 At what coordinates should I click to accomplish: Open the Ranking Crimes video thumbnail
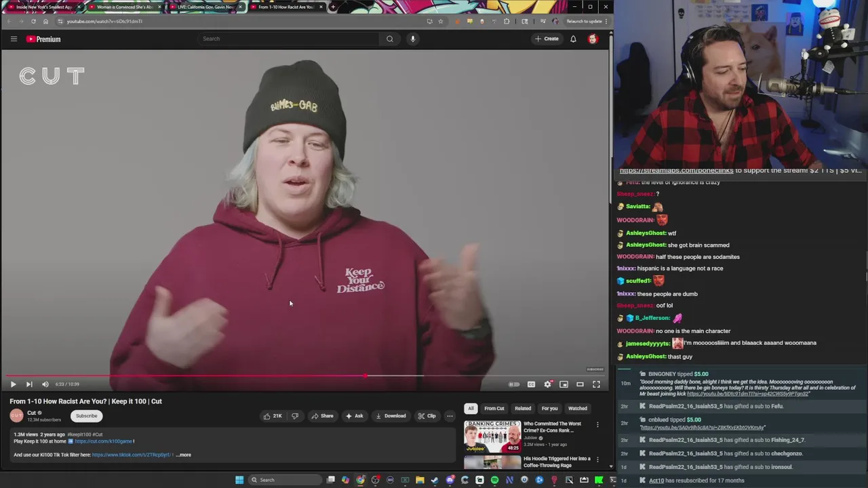pyautogui.click(x=492, y=436)
